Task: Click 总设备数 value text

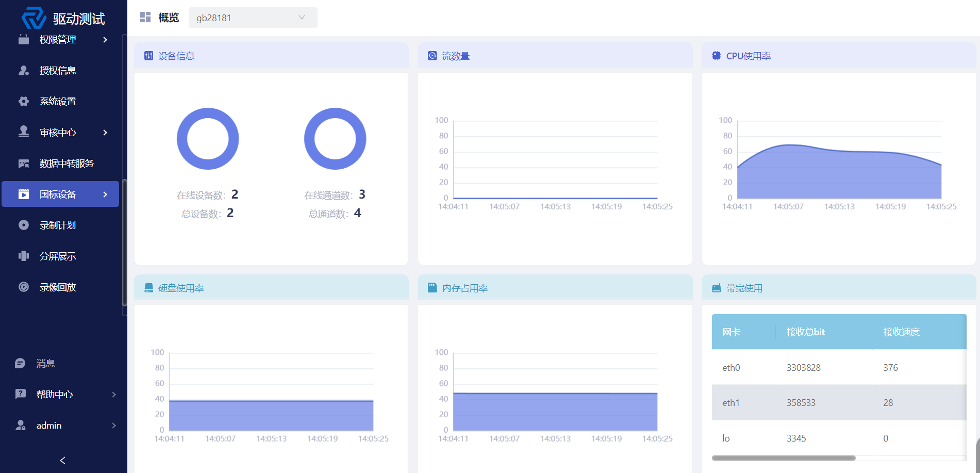Action: click(230, 213)
